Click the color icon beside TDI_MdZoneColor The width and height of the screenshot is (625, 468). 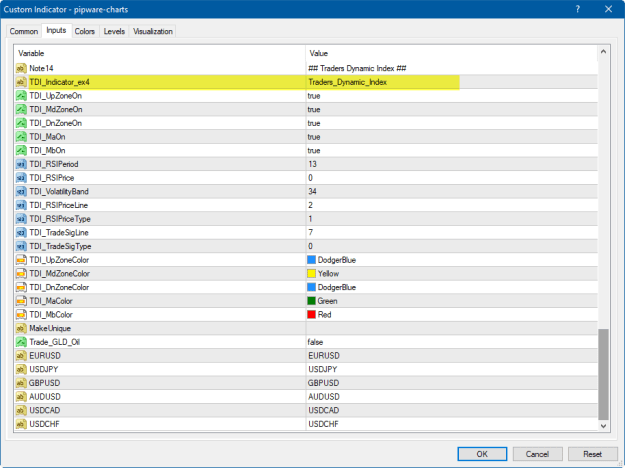click(x=21, y=274)
